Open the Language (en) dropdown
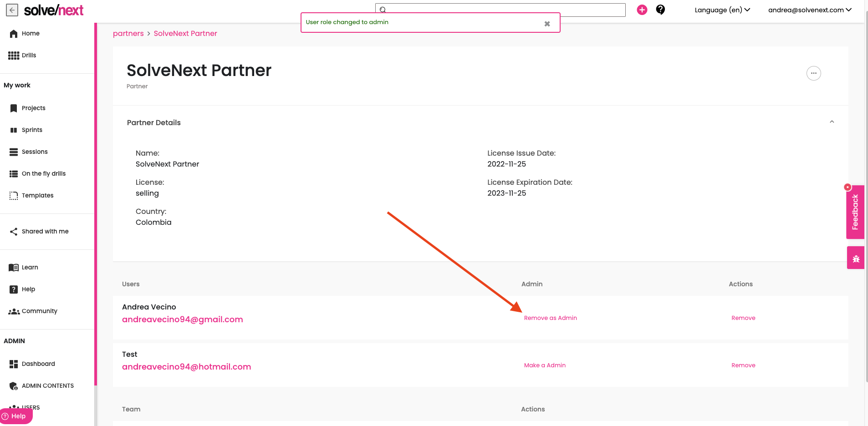This screenshot has width=868, height=426. pyautogui.click(x=722, y=10)
